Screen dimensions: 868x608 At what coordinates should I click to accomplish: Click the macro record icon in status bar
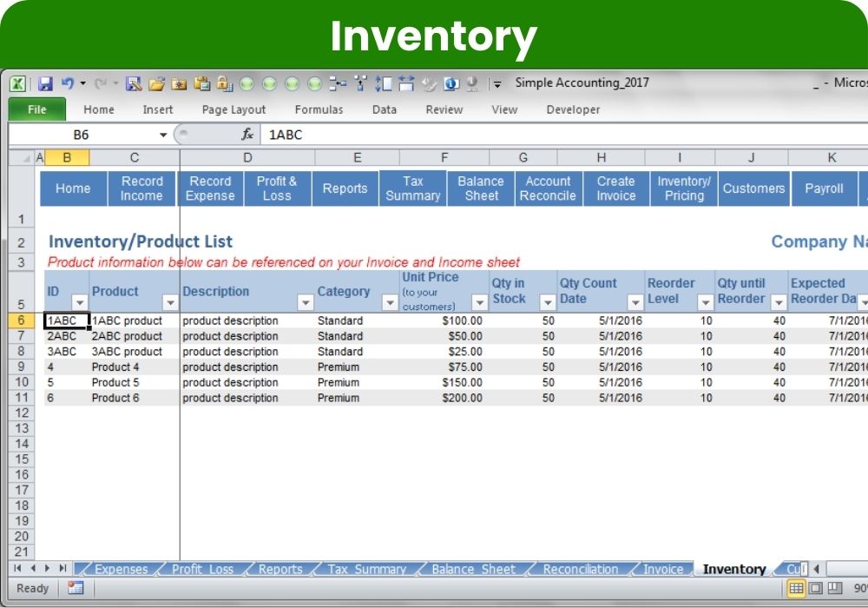[76, 588]
